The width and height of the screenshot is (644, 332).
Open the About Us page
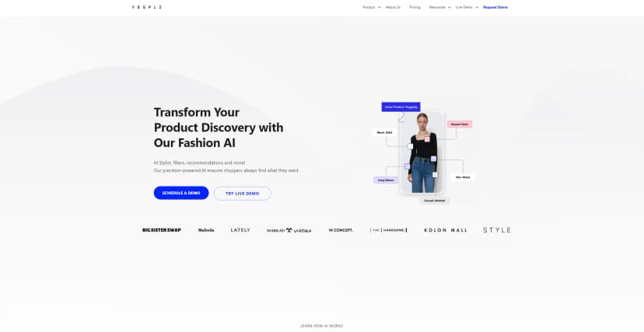click(x=393, y=8)
